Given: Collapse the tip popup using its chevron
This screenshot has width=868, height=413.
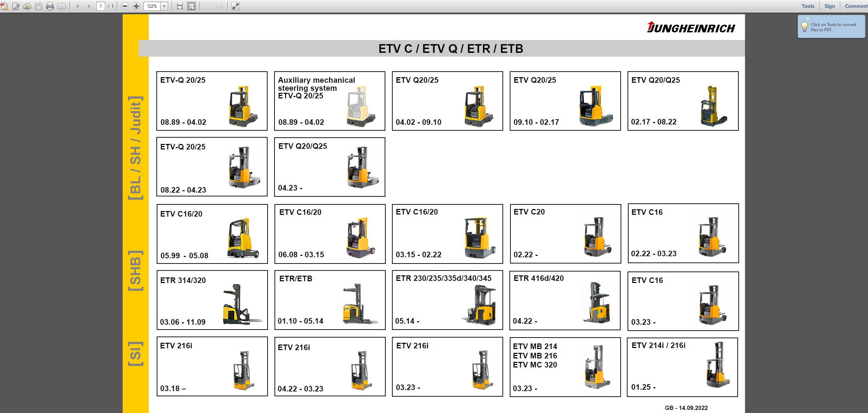Looking at the screenshot, I should coord(808,18).
